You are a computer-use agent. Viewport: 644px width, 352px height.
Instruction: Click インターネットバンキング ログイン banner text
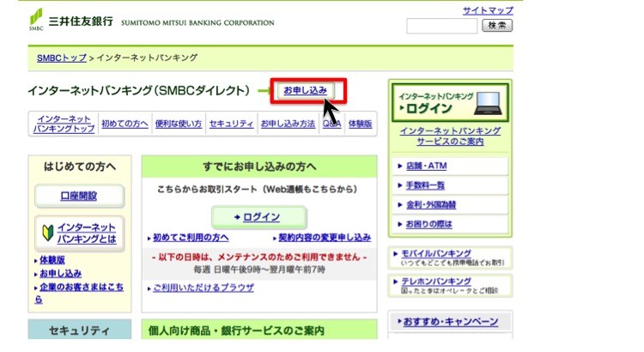pos(435,103)
